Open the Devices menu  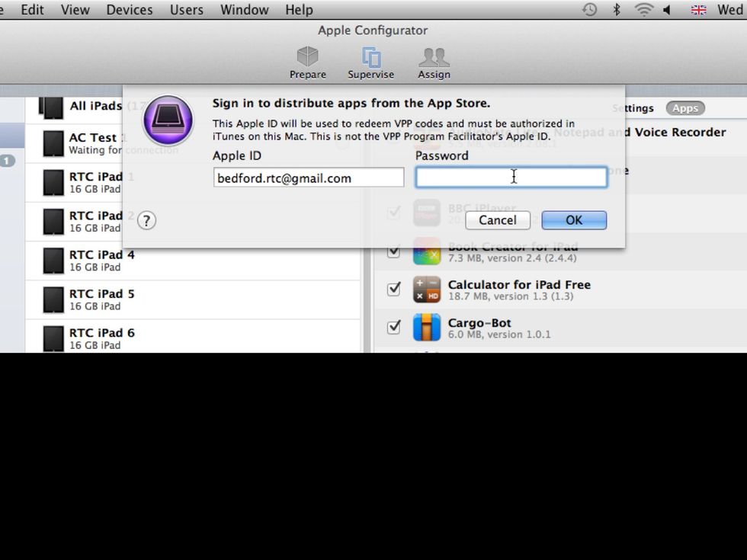tap(129, 10)
